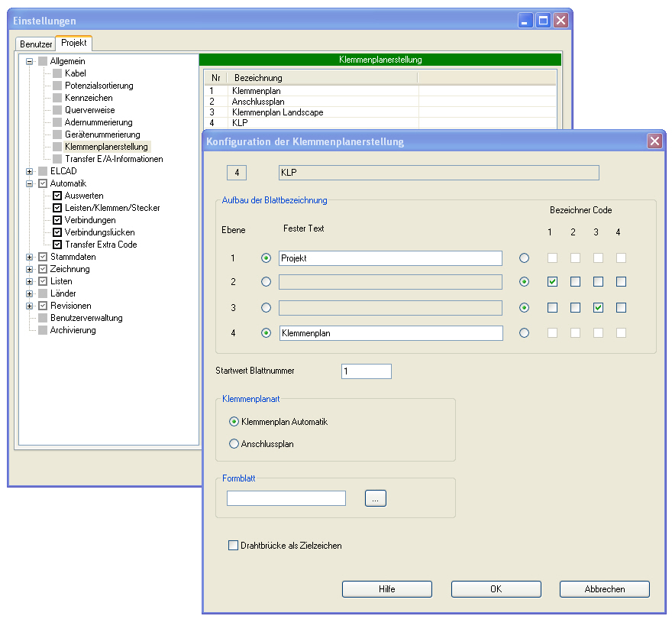Confirm the dialog with OK
This screenshot has height=619, width=672.
click(496, 589)
